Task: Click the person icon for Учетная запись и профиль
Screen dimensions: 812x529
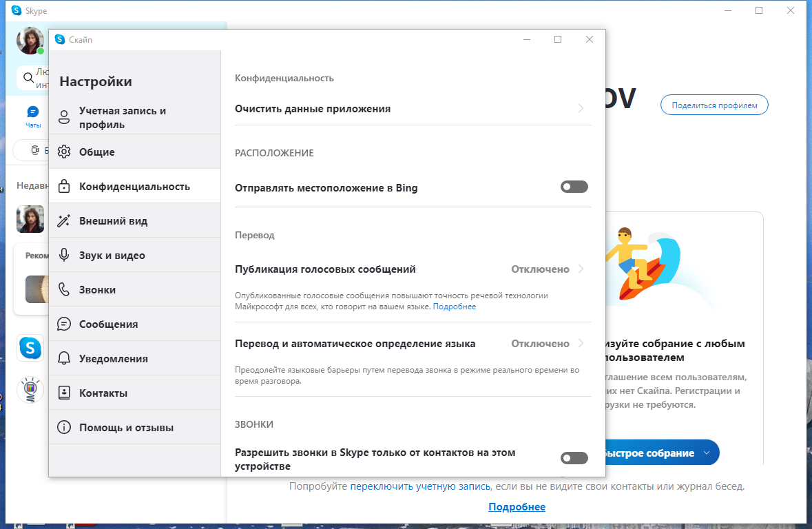Action: (x=64, y=118)
